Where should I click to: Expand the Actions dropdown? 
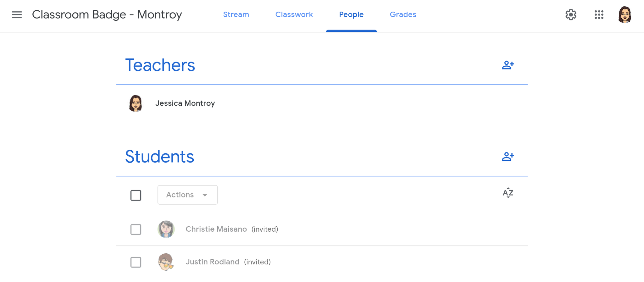pyautogui.click(x=187, y=195)
